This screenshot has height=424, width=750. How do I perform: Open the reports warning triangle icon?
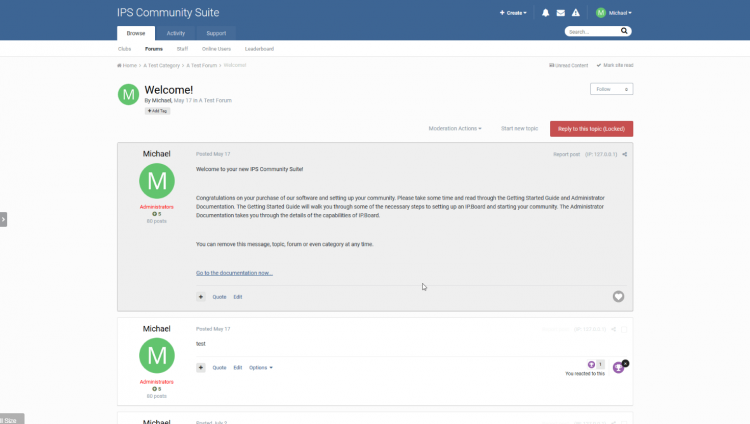pos(575,13)
